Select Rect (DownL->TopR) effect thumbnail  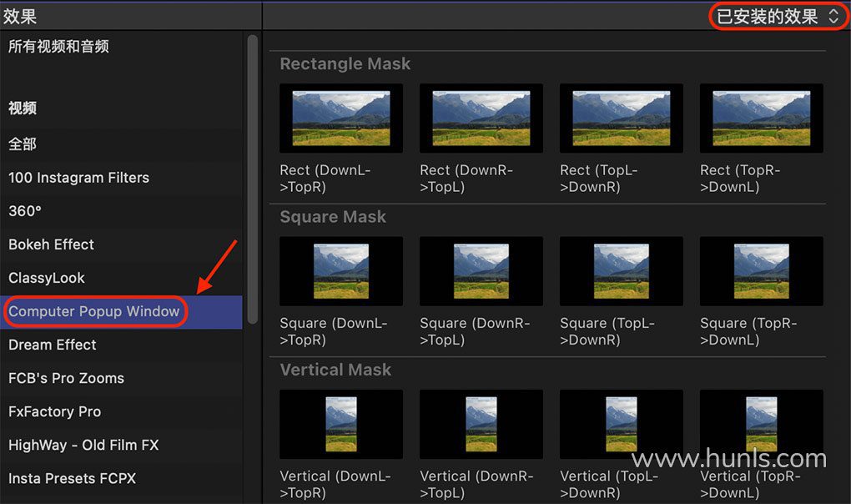341,118
